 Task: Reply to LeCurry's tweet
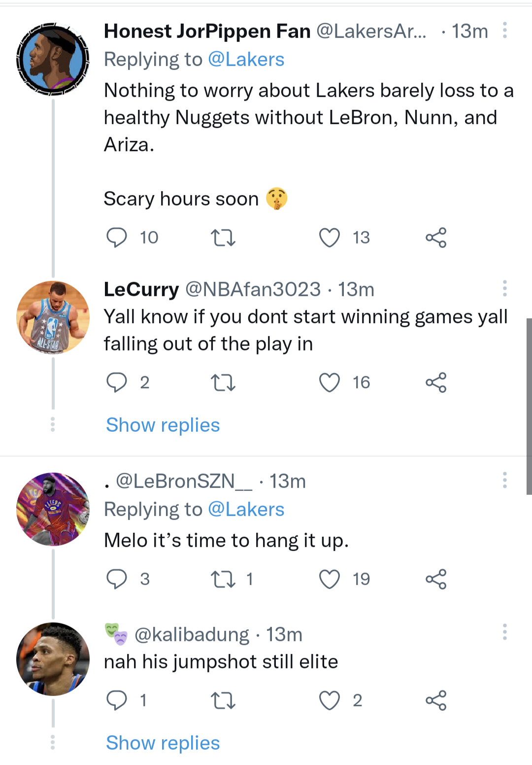coord(117,382)
